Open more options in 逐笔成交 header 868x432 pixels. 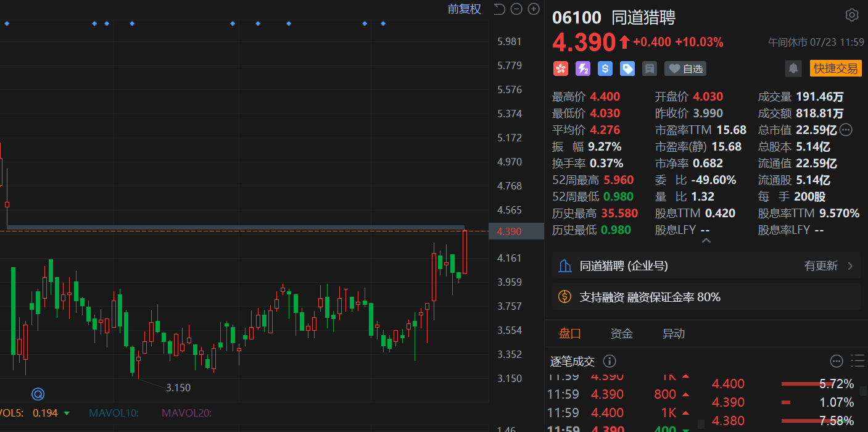837,361
